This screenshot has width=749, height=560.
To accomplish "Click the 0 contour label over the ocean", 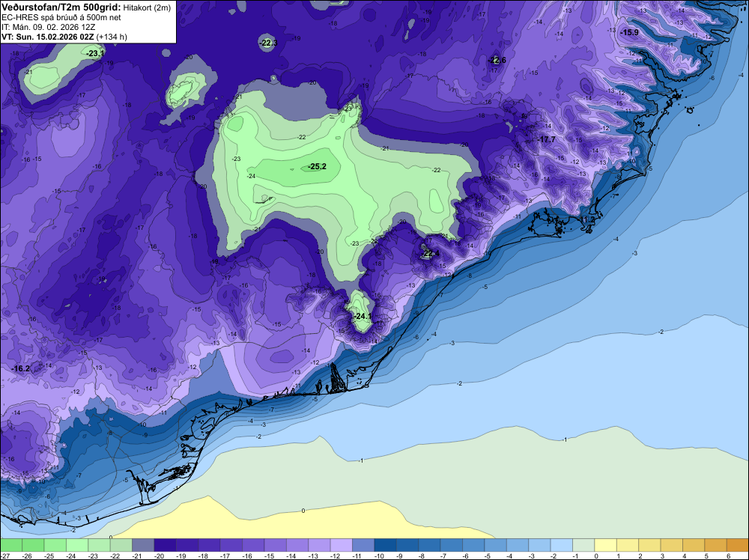I will [303, 511].
